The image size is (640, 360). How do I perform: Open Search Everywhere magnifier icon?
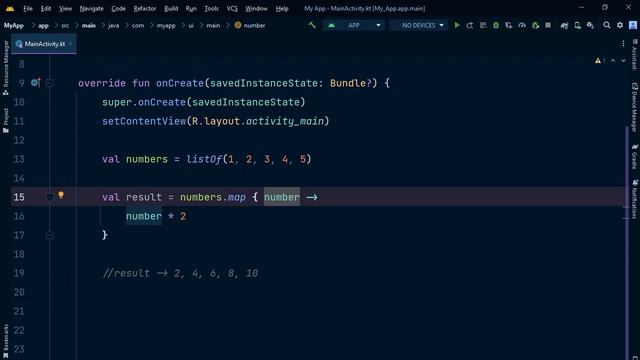[607, 25]
